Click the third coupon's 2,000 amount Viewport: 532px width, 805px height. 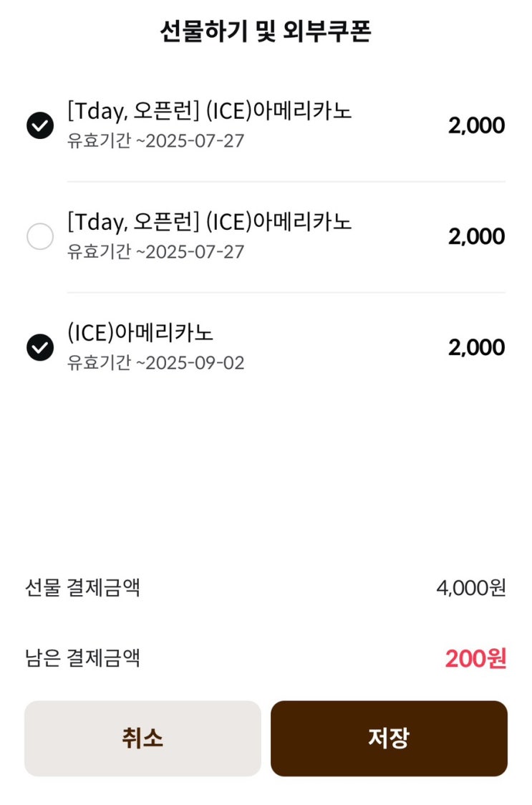pos(476,348)
